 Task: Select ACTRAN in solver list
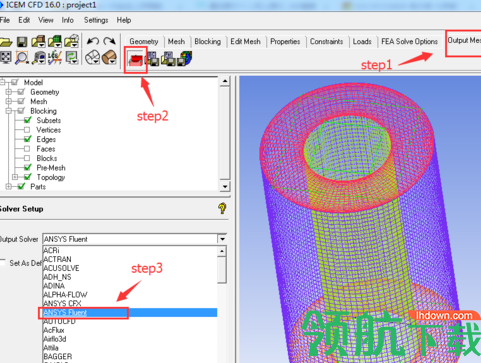click(130, 259)
